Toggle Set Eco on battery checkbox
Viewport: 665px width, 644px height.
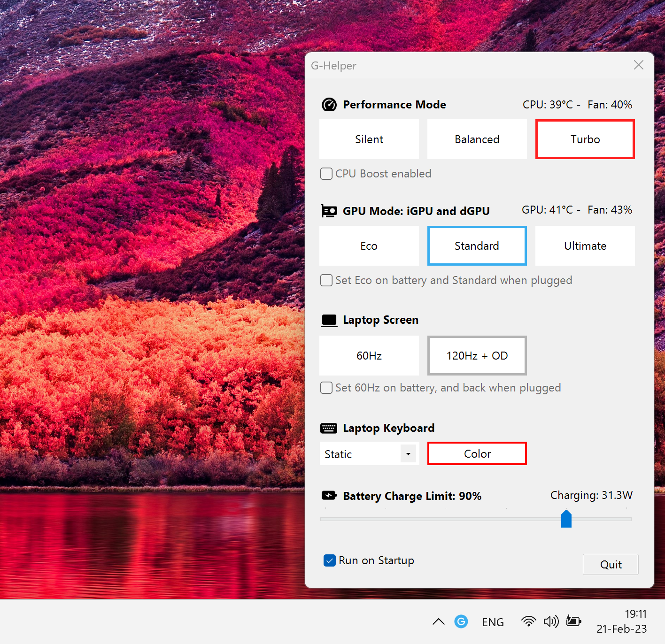[326, 280]
